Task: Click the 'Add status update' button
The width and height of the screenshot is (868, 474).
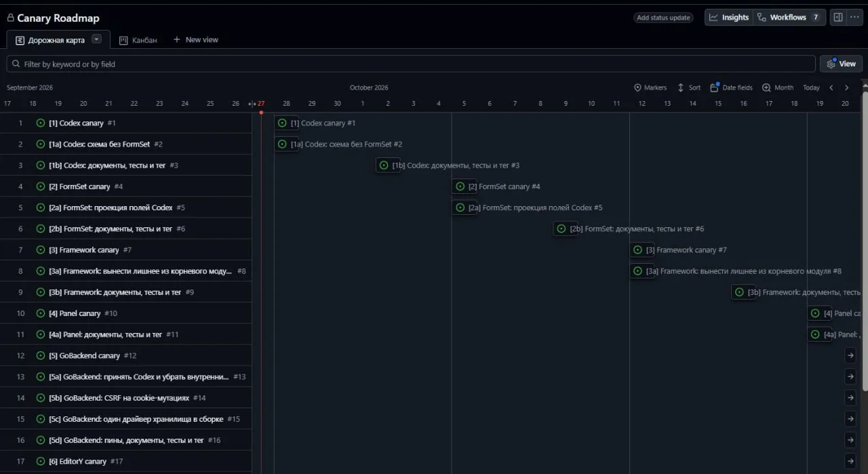Action: coord(663,18)
